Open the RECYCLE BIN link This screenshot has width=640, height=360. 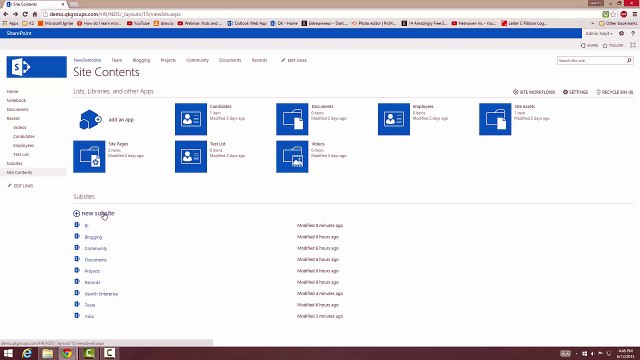pyautogui.click(x=615, y=92)
